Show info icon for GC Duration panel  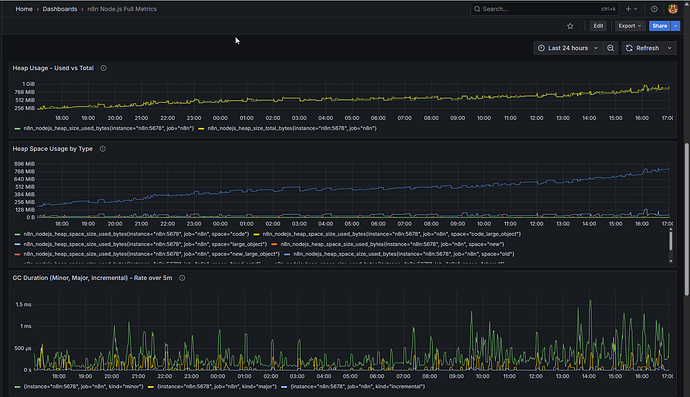[x=182, y=278]
